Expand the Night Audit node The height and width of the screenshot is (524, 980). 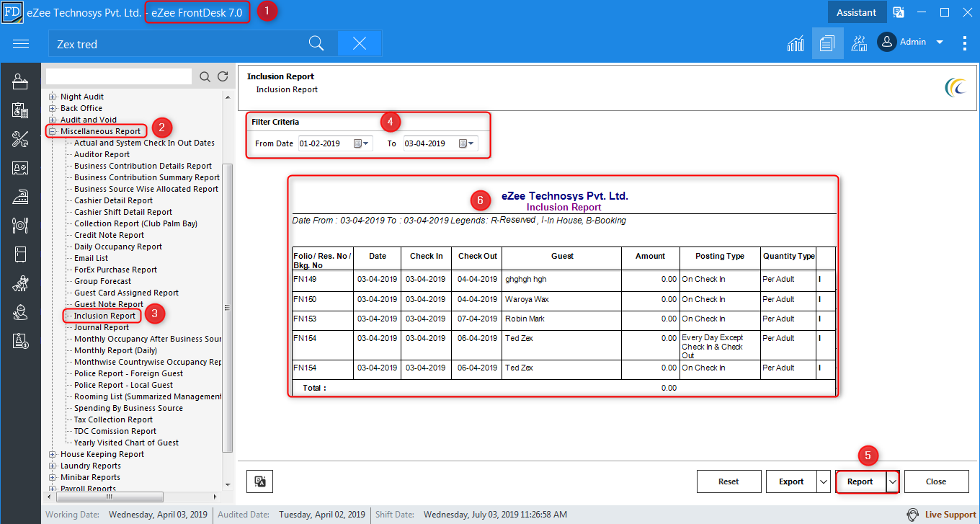point(53,97)
